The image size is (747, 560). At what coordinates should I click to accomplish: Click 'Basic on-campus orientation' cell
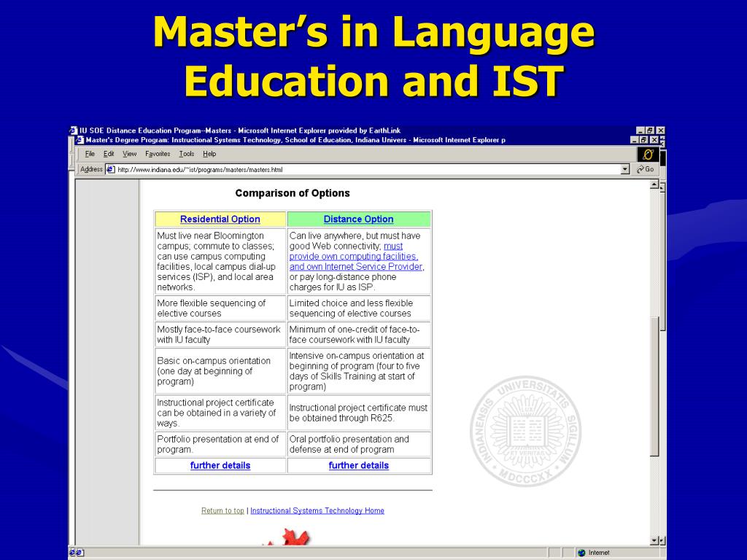[x=220, y=371]
